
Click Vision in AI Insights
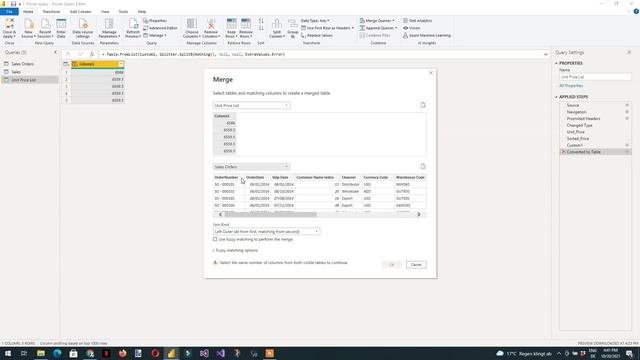click(x=411, y=28)
